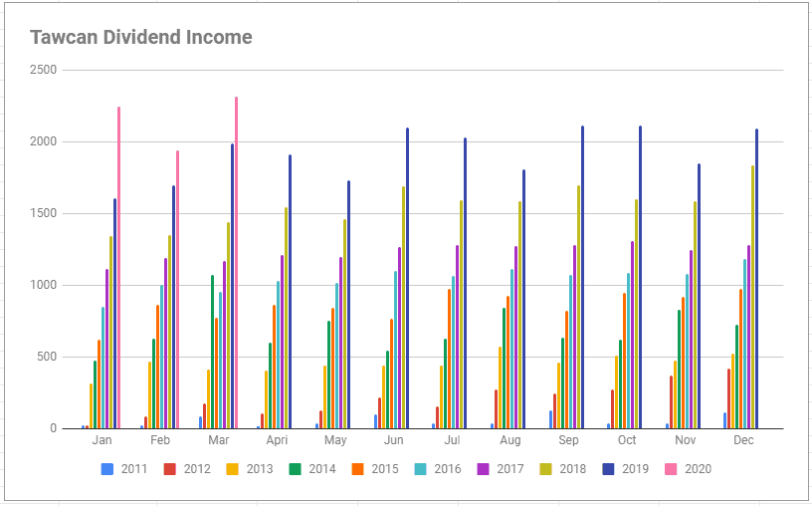Click the 2012 red legend swatch

170,468
